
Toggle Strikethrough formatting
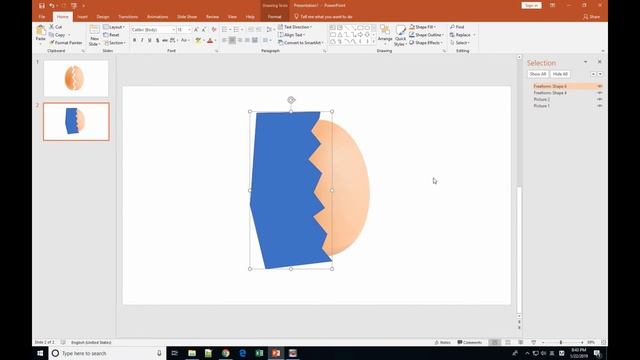point(165,40)
